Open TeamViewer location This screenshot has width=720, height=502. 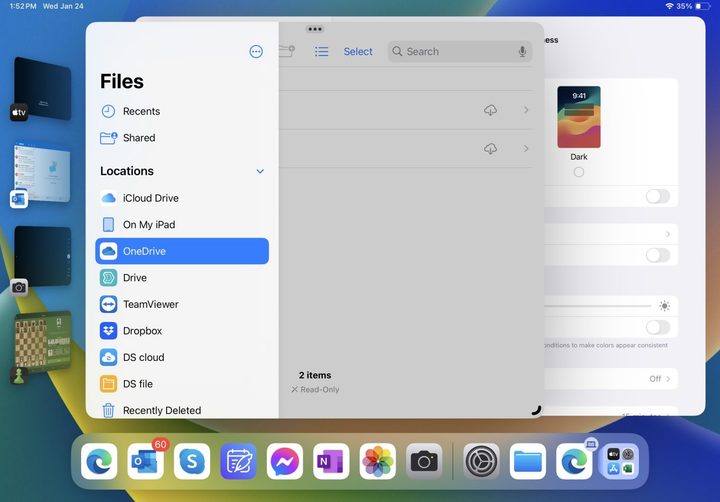(x=182, y=304)
